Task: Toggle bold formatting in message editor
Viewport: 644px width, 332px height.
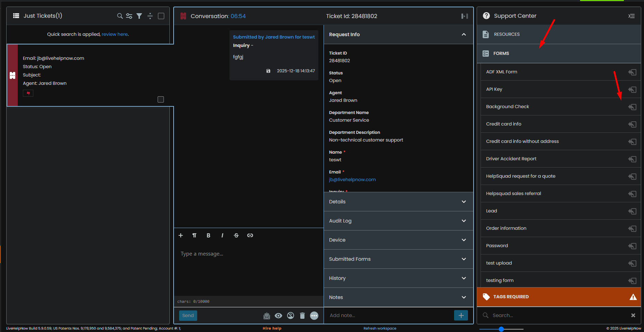Action: coord(208,235)
